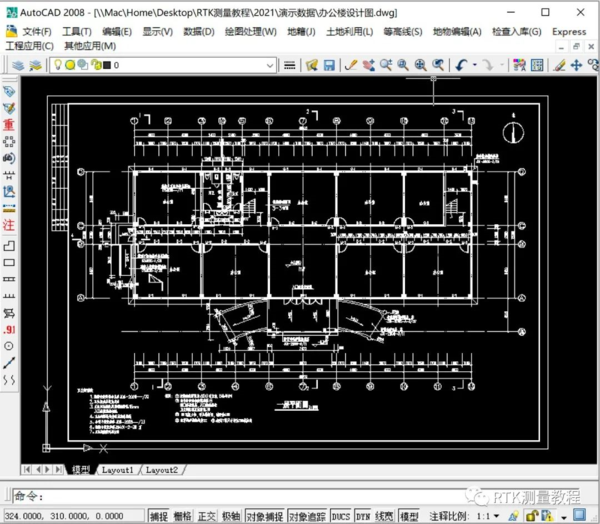Open the status bar menu arrow

[564, 517]
